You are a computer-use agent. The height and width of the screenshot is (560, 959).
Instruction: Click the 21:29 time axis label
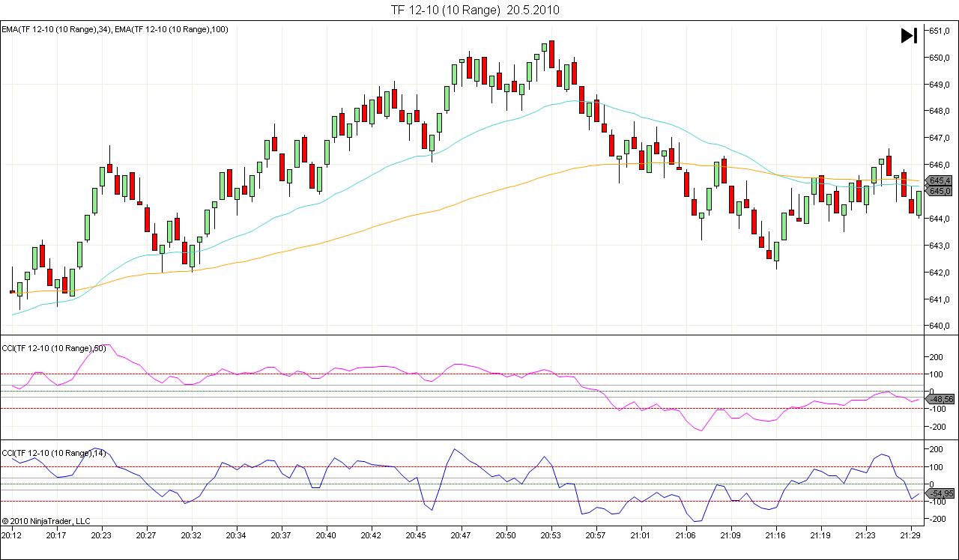tap(910, 536)
